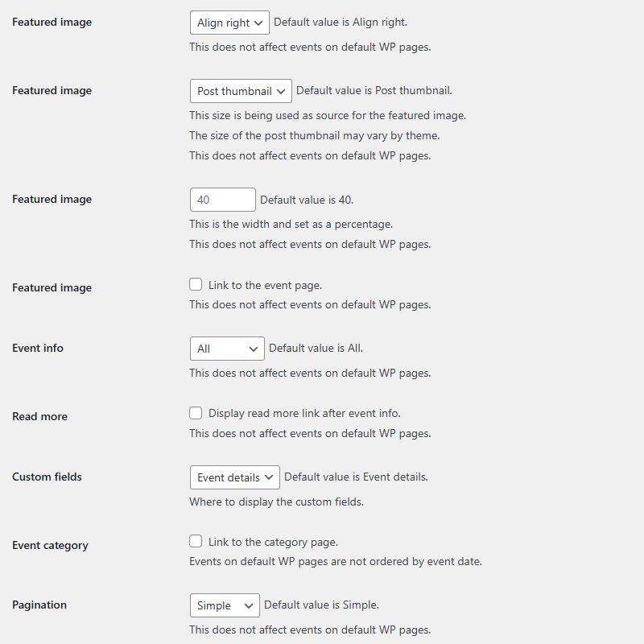Image resolution: width=644 pixels, height=644 pixels.
Task: Enable the Link to the event page checkbox
Action: click(196, 283)
